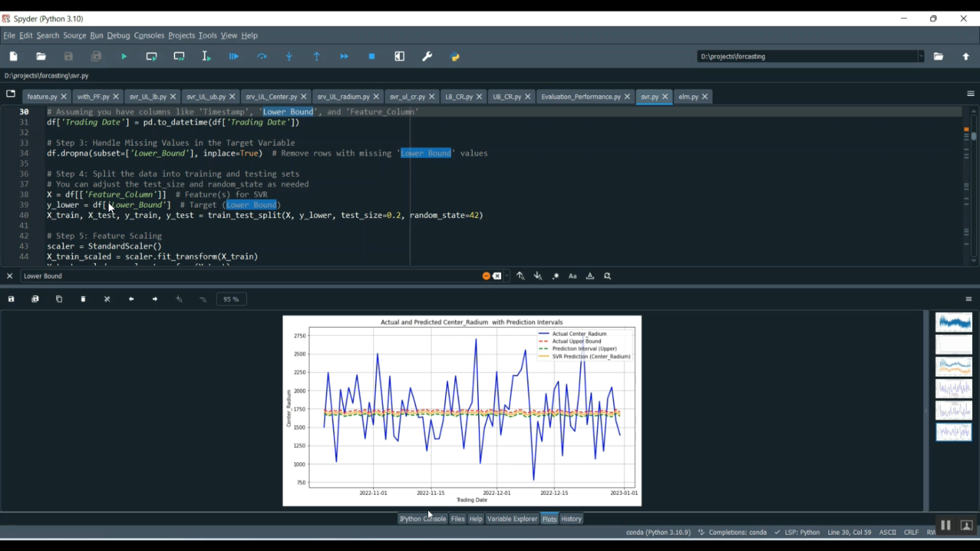Toggle whole words search option
980x551 pixels.
[x=590, y=276]
